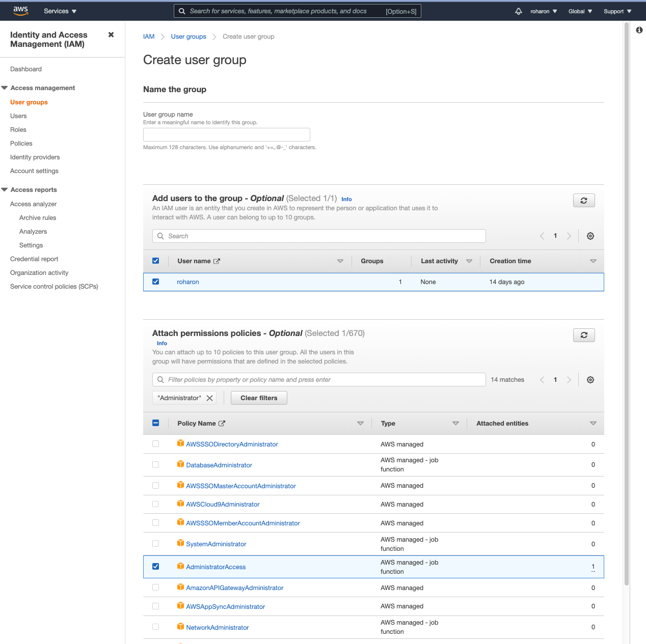Uncheck the AdministratorAccess policy checkbox
Screen dimensions: 646x644
coord(156,567)
